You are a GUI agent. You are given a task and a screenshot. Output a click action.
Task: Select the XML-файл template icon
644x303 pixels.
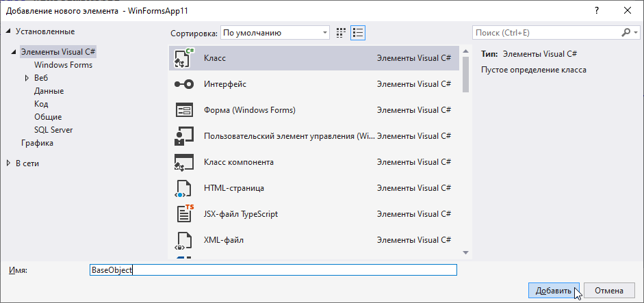click(x=184, y=240)
